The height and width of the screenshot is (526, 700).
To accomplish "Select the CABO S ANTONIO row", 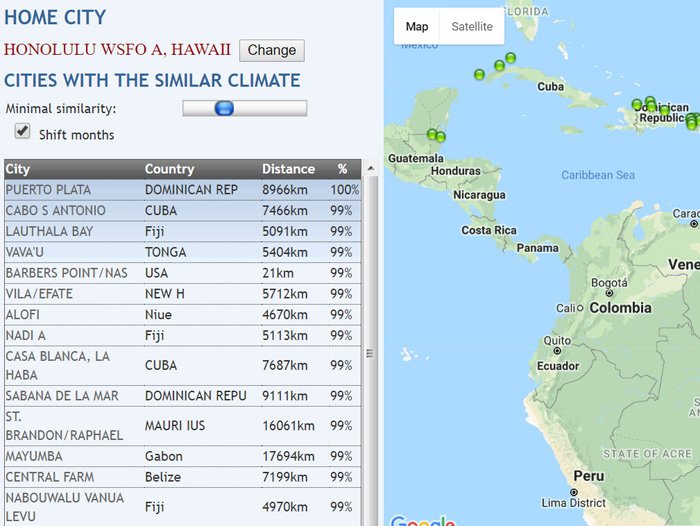I will (x=183, y=210).
